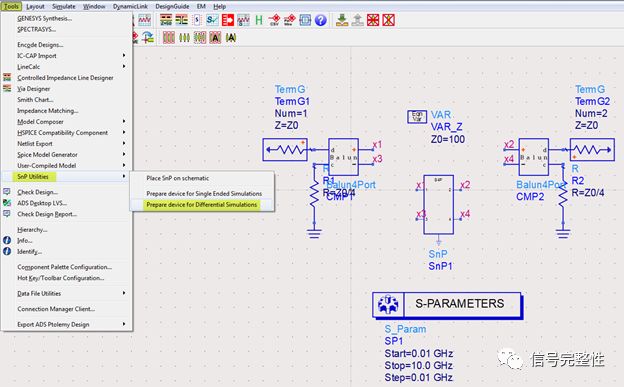
Task: Click the Via Designer toolbar icon
Action: click(181, 20)
